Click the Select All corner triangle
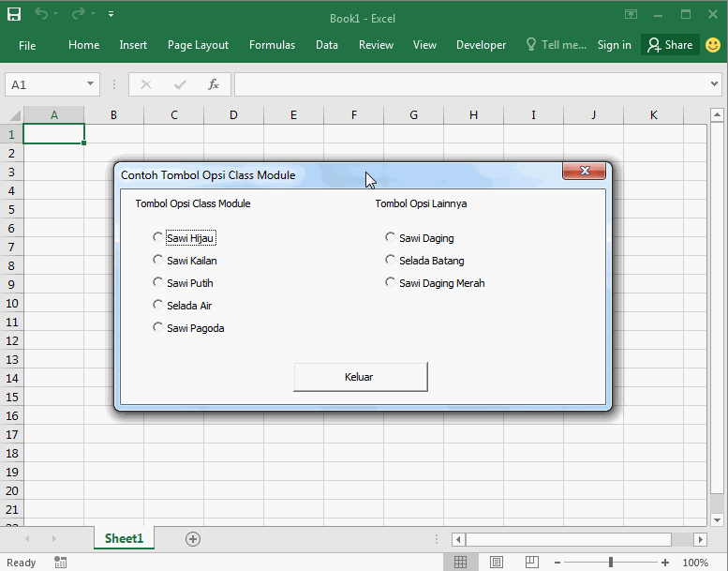This screenshot has height=571, width=728. pyautogui.click(x=15, y=114)
